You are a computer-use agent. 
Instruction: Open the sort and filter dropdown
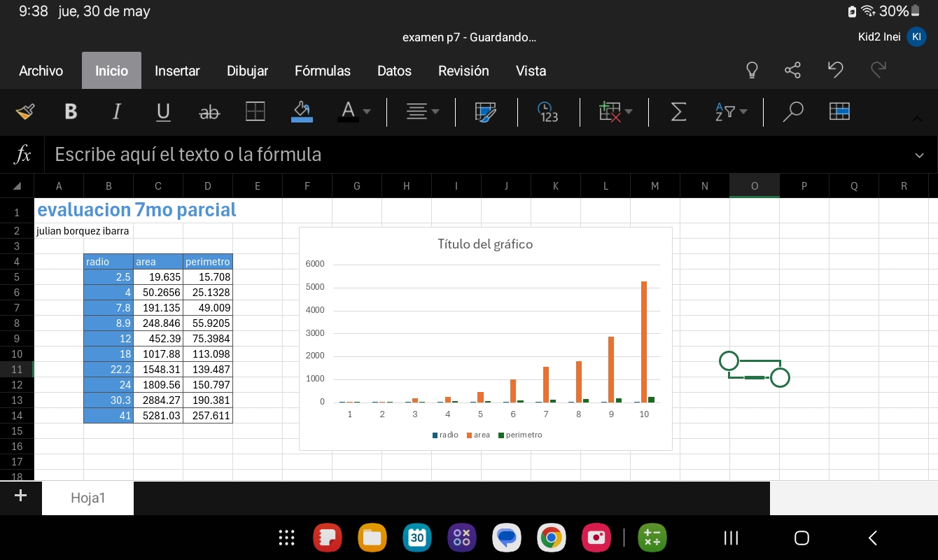(731, 112)
